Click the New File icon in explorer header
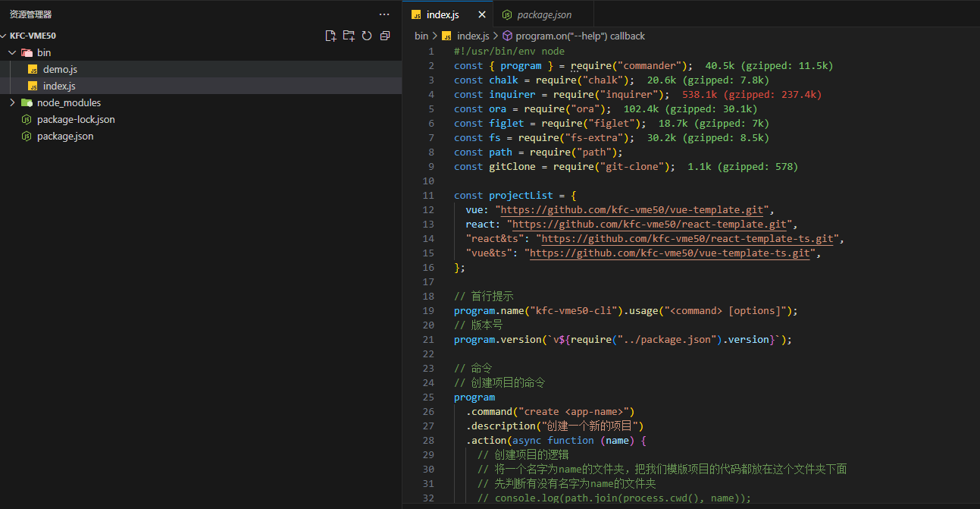This screenshot has height=509, width=980. tap(330, 36)
